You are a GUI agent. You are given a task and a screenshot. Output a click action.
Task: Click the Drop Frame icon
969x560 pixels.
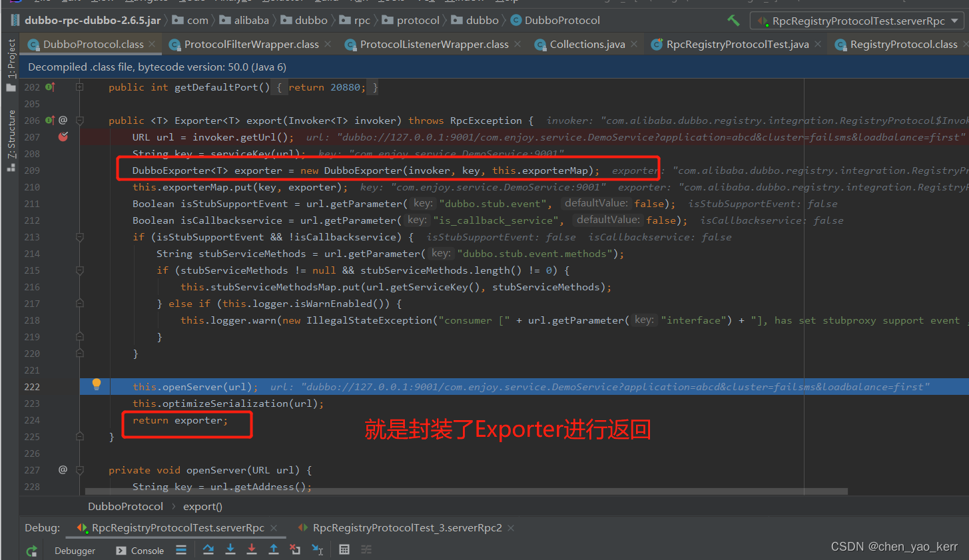[295, 549]
